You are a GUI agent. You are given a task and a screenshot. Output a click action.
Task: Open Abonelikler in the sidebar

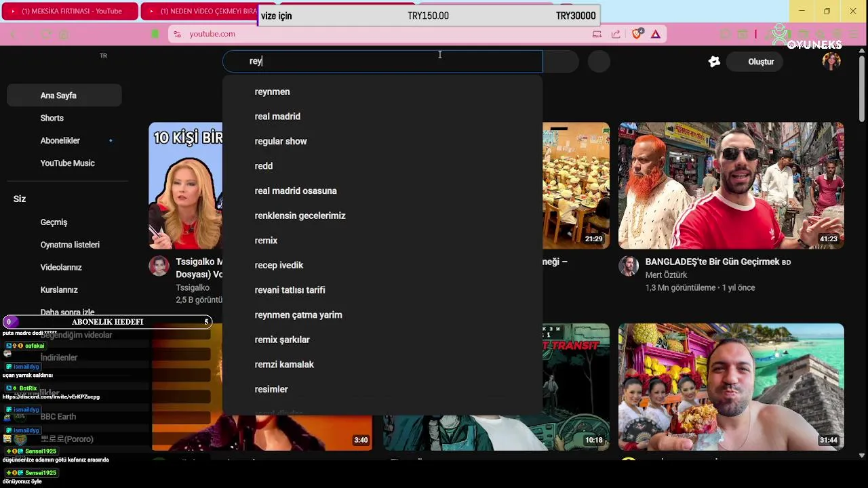(64, 140)
